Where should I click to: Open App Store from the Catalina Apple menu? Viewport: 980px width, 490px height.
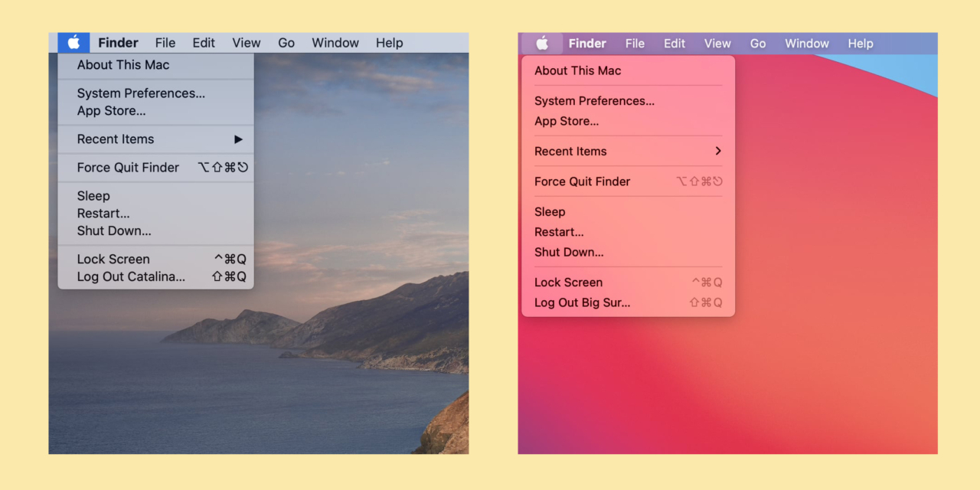click(111, 111)
